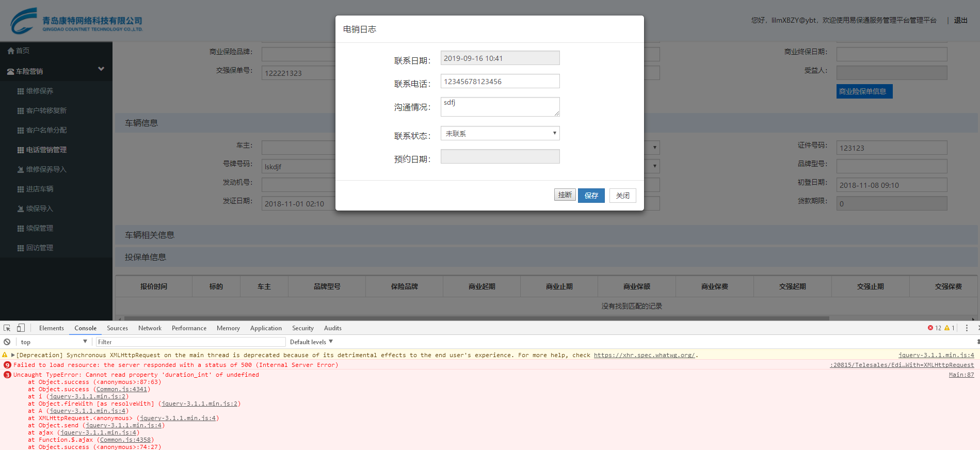Image resolution: width=980 pixels, height=450 pixels.
Task: Open the Common.js:4341 stack trace link
Action: pyautogui.click(x=122, y=389)
